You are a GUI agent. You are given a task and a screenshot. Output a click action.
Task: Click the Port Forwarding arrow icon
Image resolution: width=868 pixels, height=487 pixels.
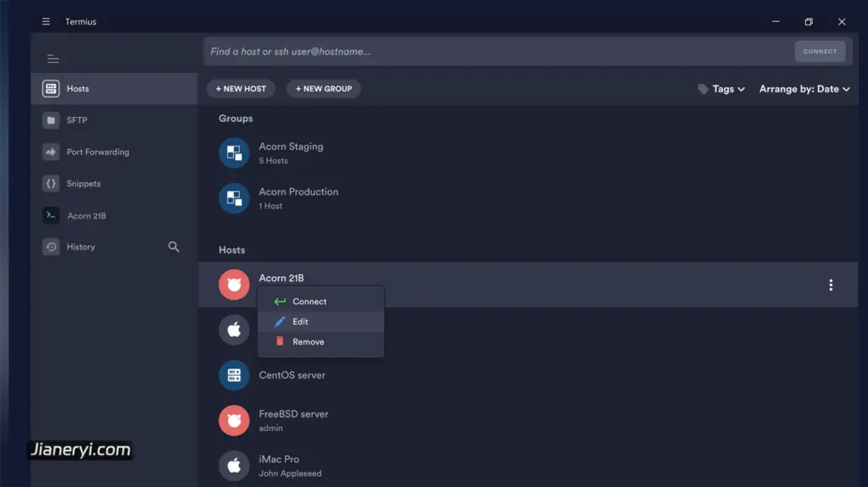(51, 152)
